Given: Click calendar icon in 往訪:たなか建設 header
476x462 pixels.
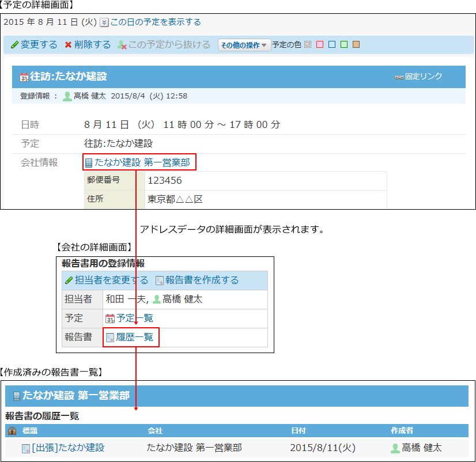Looking at the screenshot, I should [24, 77].
